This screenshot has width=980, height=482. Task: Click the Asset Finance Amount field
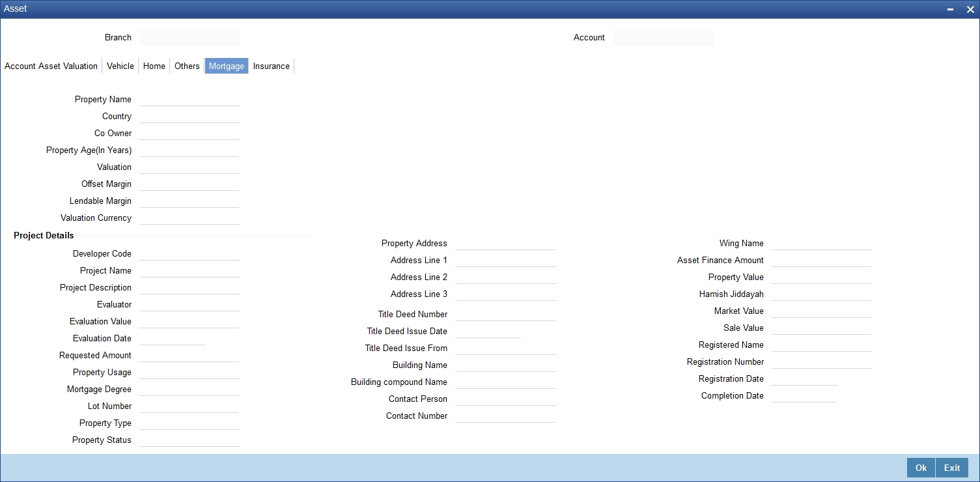[x=821, y=260]
